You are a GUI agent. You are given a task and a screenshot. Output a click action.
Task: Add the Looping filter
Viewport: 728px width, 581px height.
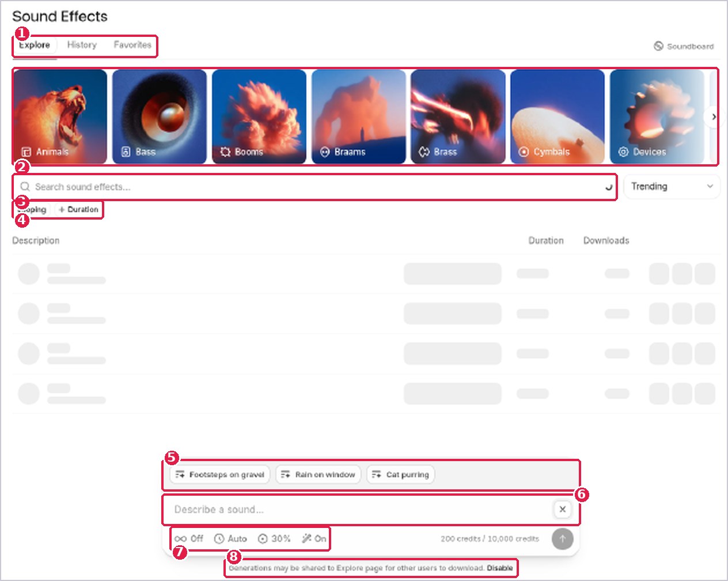click(x=32, y=209)
